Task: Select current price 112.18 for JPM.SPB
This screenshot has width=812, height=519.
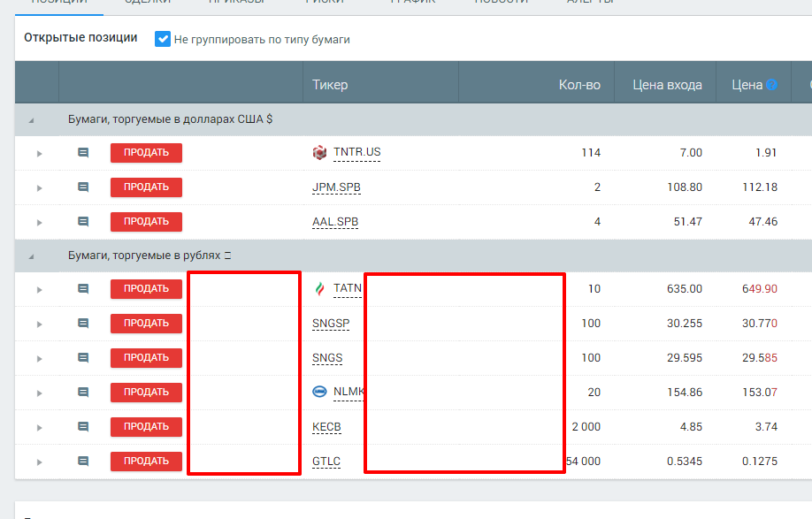Action: coord(760,187)
